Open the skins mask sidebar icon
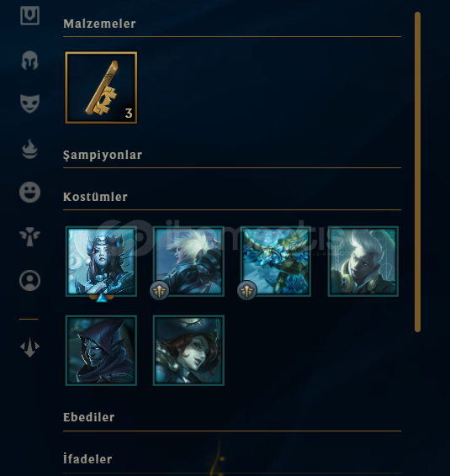This screenshot has height=476, width=450. (29, 103)
